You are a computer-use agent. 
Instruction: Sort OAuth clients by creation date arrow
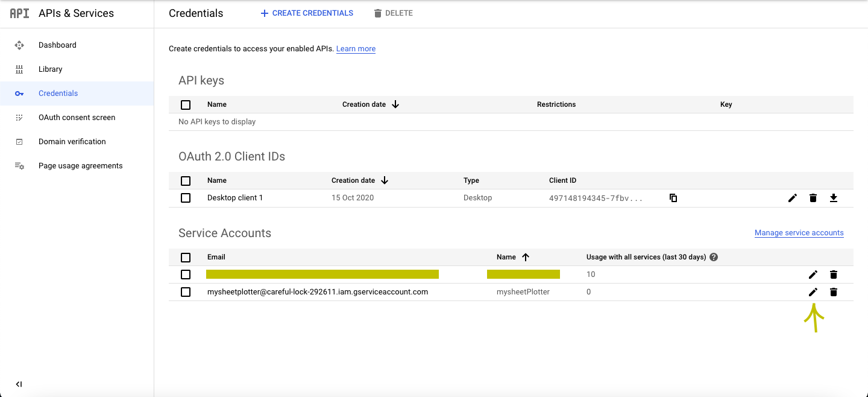[x=385, y=180]
